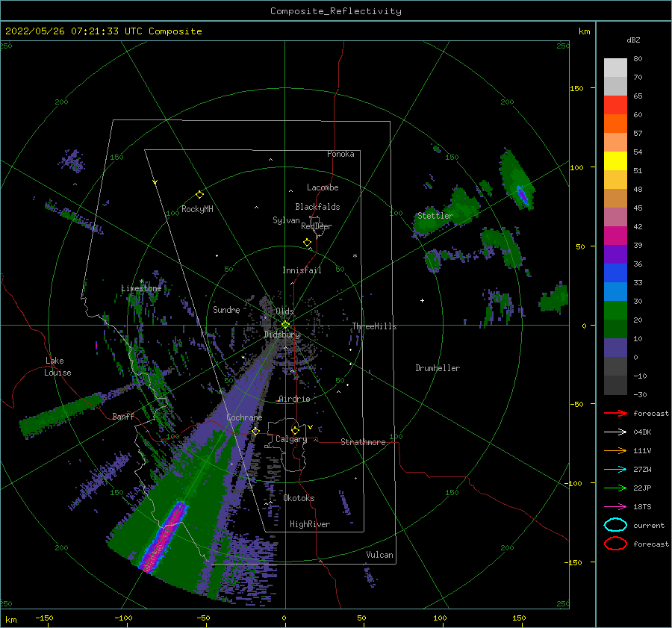Click the Composite_Reflectivity title
Image resolution: width=672 pixels, height=628 pixels.
335,11
